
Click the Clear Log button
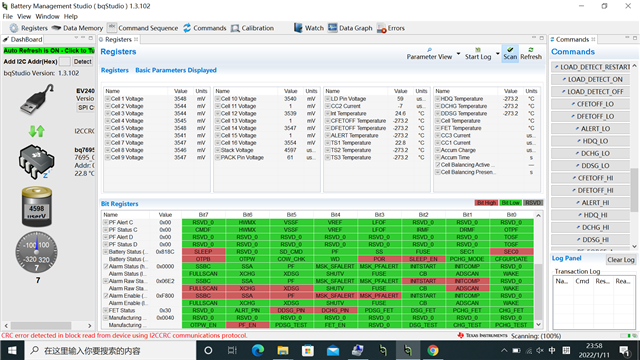click(620, 260)
